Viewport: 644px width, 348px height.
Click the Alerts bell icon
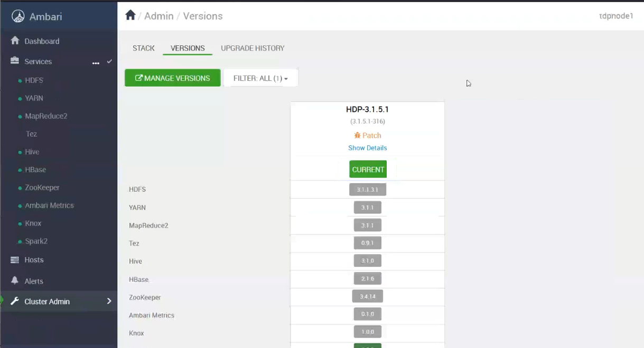pyautogui.click(x=15, y=280)
